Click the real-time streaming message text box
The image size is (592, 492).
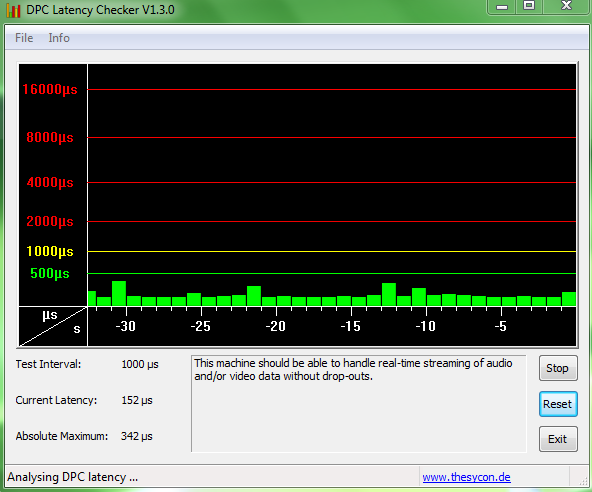[359, 403]
